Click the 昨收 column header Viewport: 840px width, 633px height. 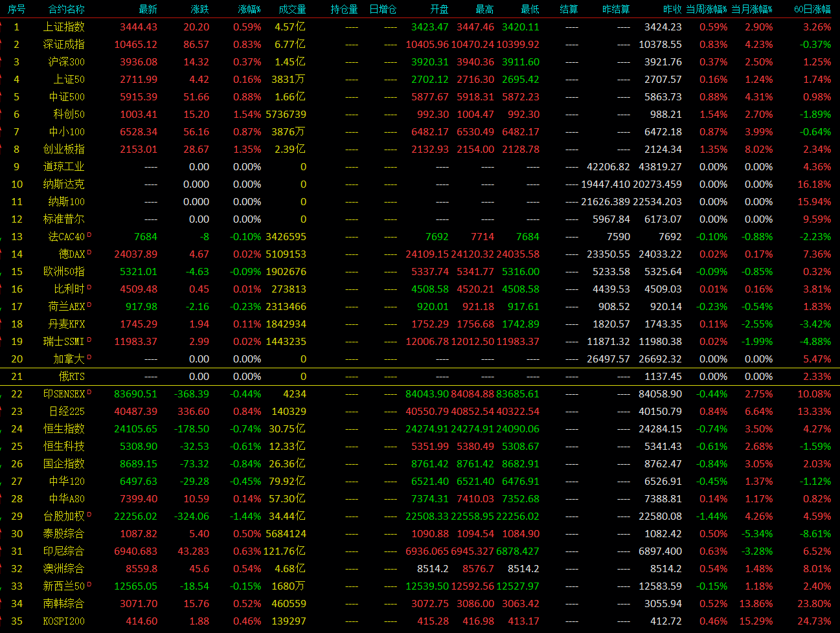click(672, 9)
